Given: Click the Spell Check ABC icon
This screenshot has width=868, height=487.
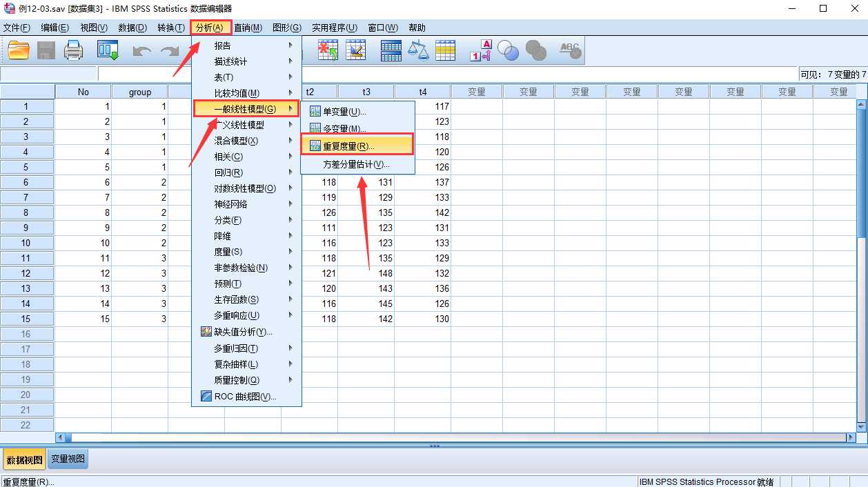Looking at the screenshot, I should [570, 50].
